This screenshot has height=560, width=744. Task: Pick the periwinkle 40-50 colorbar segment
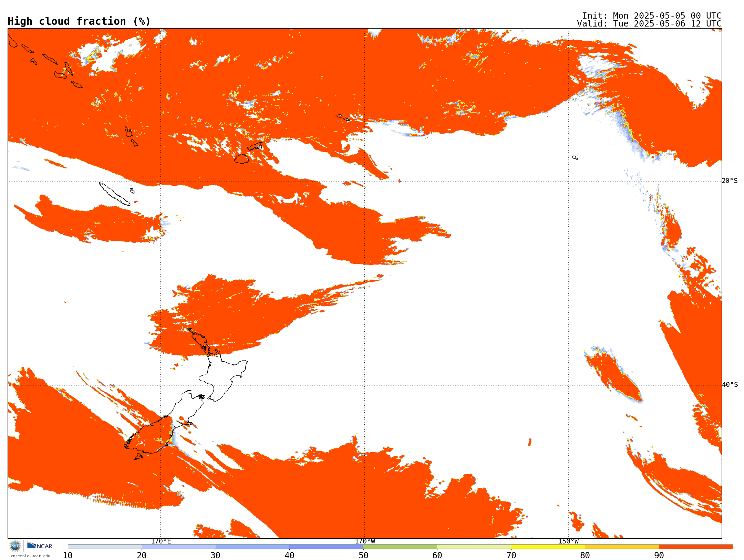327,547
